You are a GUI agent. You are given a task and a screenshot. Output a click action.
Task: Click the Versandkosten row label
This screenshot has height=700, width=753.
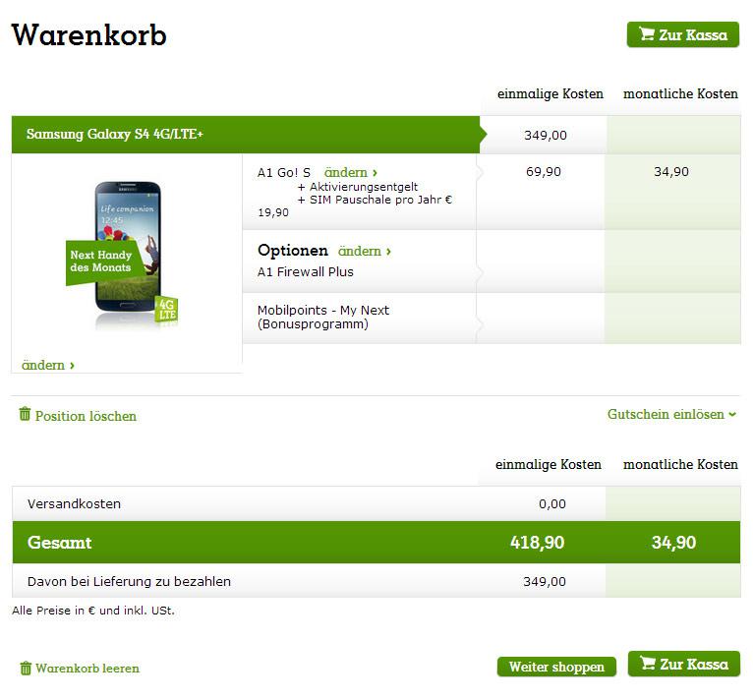[74, 504]
